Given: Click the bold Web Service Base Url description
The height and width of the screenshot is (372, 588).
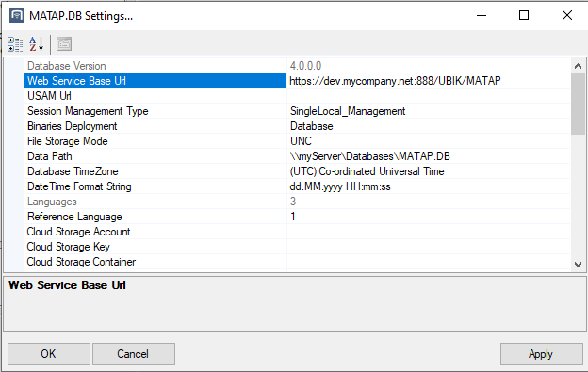Looking at the screenshot, I should tap(67, 285).
